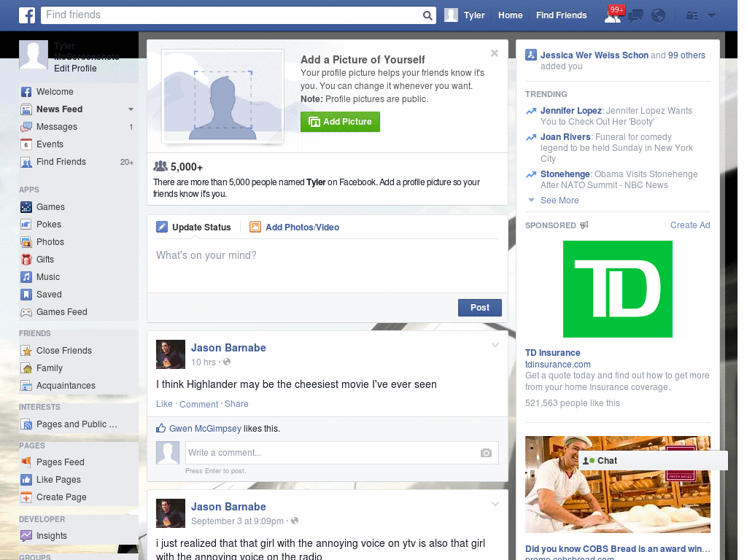The height and width of the screenshot is (560, 747).
Task: Open Jessica Wer Weiss Schon's profile
Action: click(594, 55)
